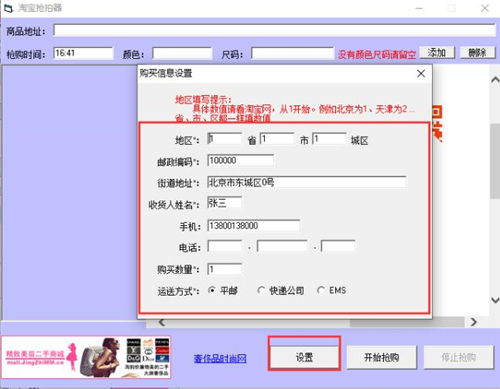500x389 pixels.
Task: Click the 购买数量 field
Action: (x=225, y=269)
